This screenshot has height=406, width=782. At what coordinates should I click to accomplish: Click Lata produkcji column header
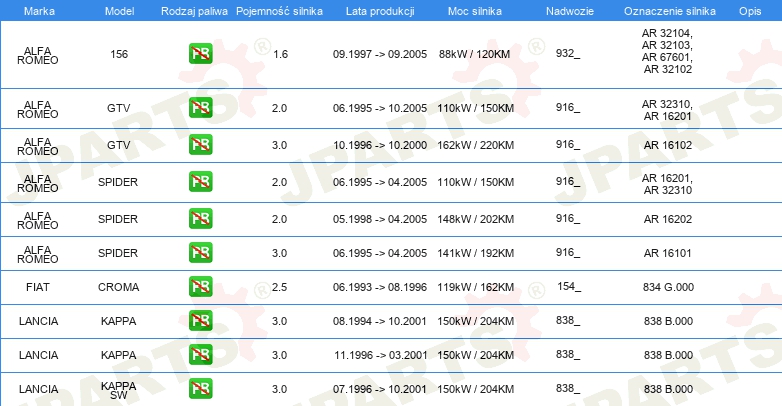pyautogui.click(x=380, y=11)
